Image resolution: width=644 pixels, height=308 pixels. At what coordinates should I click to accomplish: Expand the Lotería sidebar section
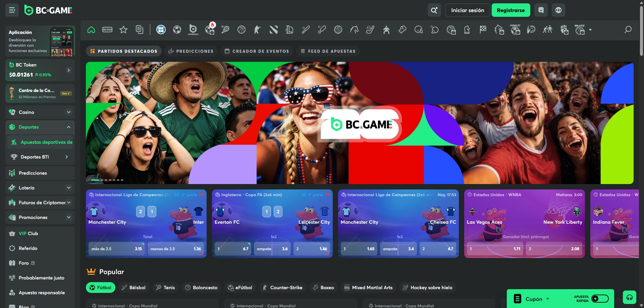[69, 188]
